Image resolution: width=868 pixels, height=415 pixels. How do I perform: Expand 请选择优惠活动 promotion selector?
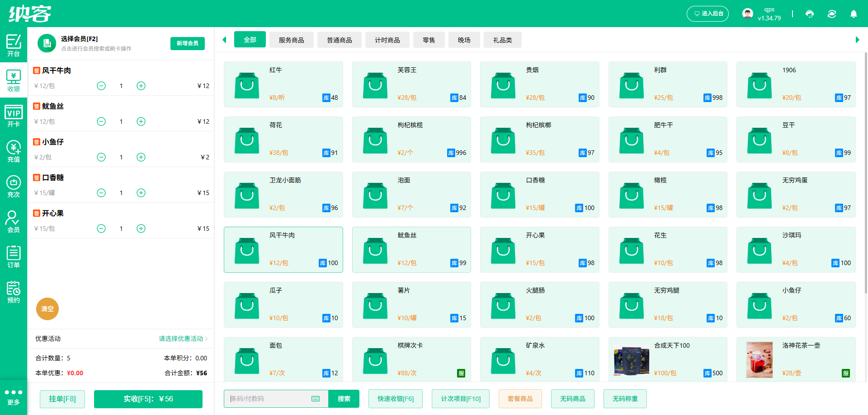tap(183, 339)
